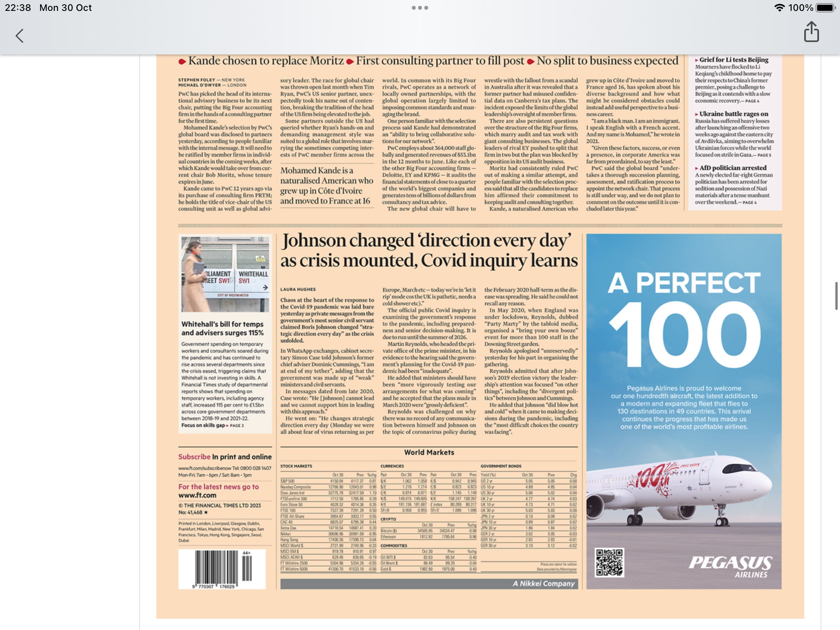Screen dimensions: 840x630
Task: Tap the No: 41,468 issue number
Action: [193, 512]
